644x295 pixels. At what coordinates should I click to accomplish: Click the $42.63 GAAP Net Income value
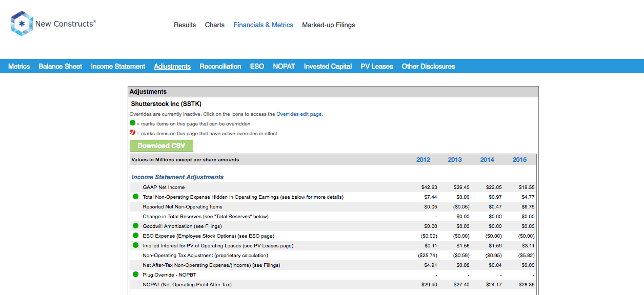coord(430,187)
